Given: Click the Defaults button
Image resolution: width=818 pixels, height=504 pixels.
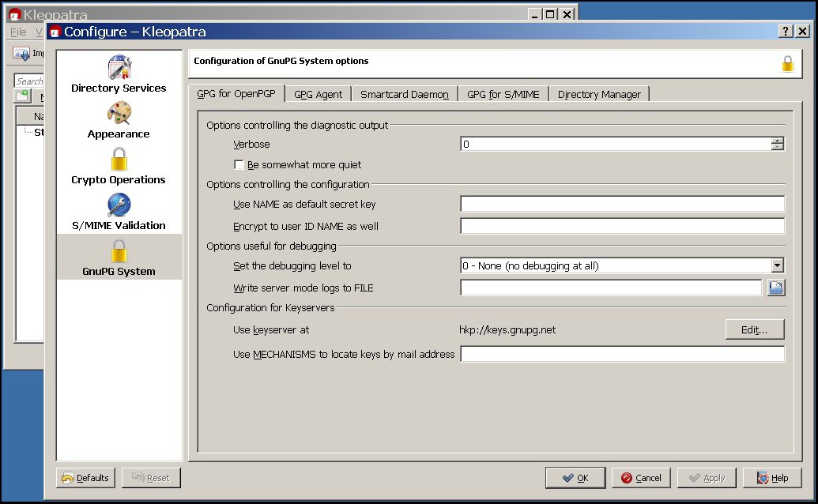Looking at the screenshot, I should [x=85, y=478].
